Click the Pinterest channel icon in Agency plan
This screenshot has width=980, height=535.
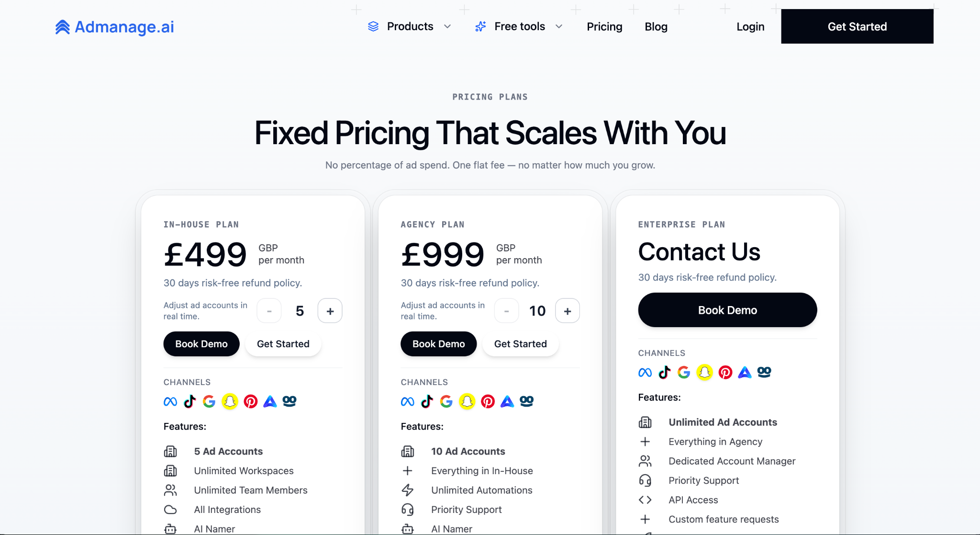click(x=488, y=401)
